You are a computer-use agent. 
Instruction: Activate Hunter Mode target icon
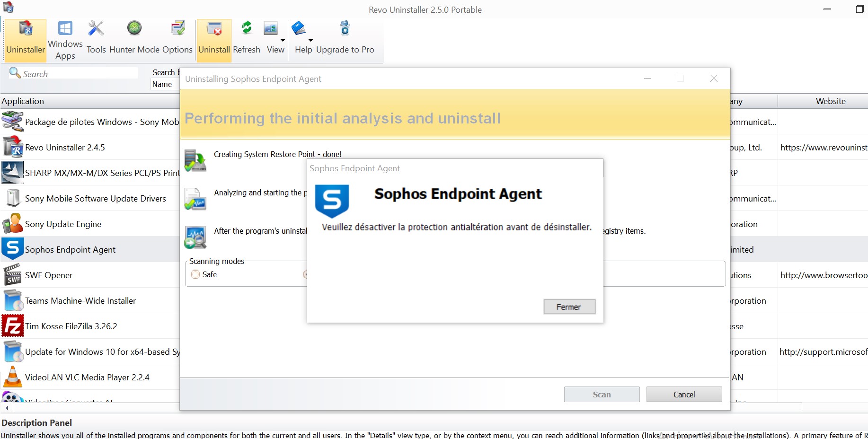pyautogui.click(x=134, y=28)
